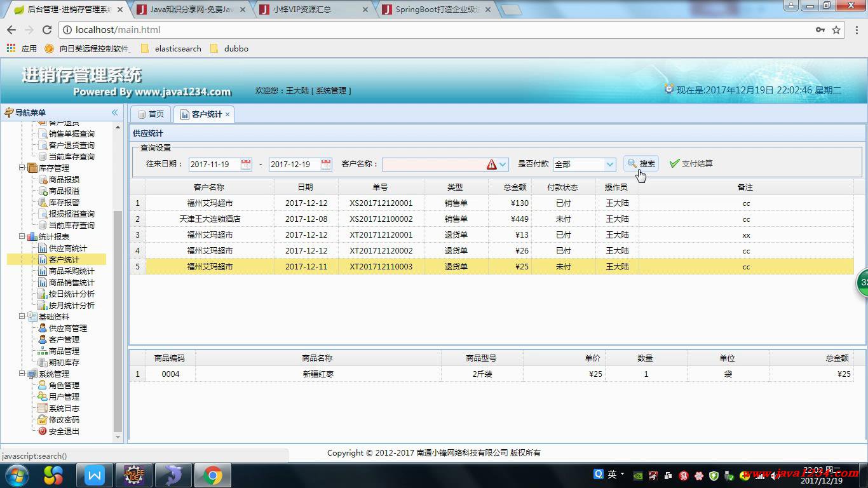Click the 供应商统计 chart icon
This screenshot has width=868, height=488.
tap(43, 248)
